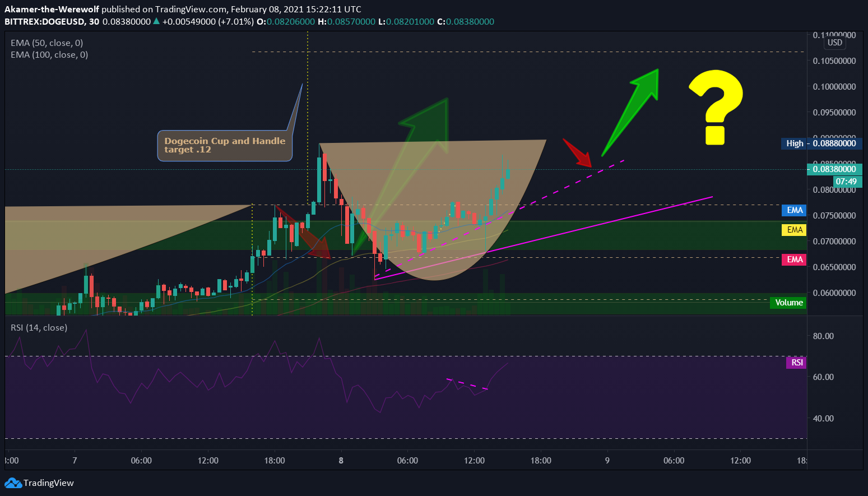Screen dimensions: 868x496
Task: Click the RSI (14, close) legend
Action: point(39,327)
